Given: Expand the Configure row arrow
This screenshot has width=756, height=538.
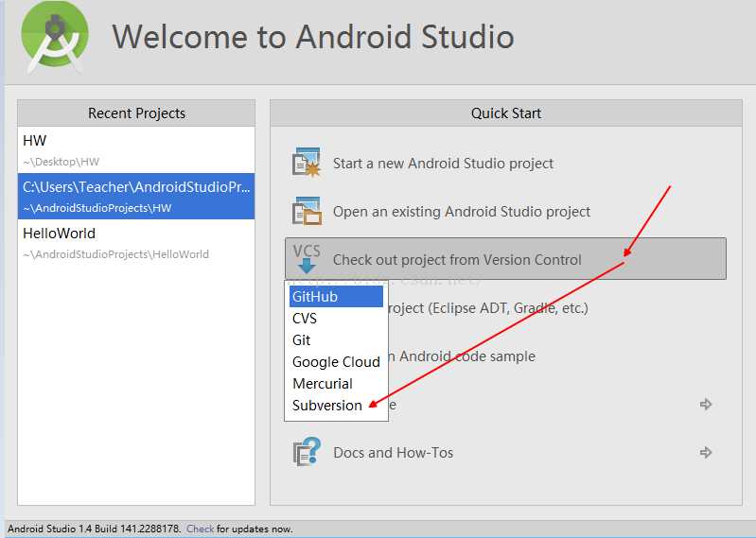Looking at the screenshot, I should click(x=706, y=404).
